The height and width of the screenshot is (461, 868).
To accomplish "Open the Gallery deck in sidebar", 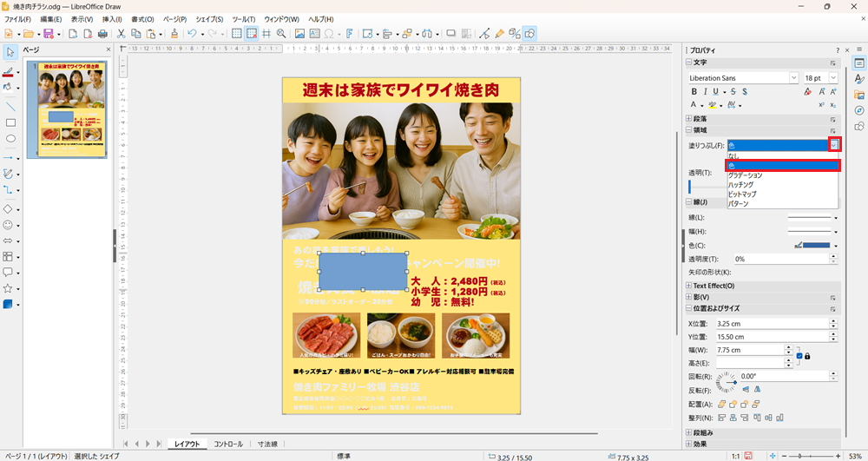I will coord(859,95).
